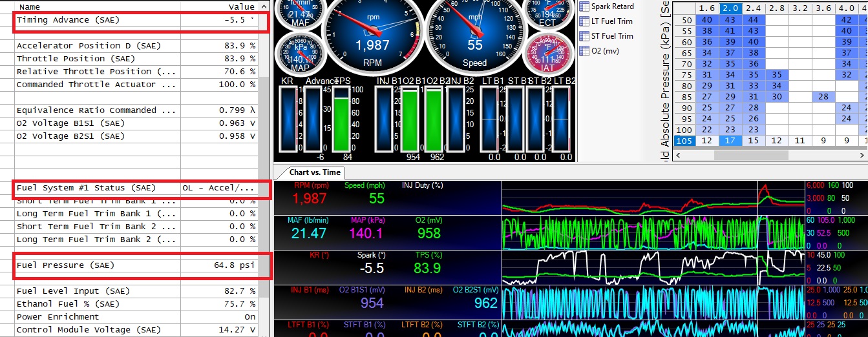Image resolution: width=868 pixels, height=337 pixels.
Task: Select the LT Fuel Trim table icon
Action: point(584,22)
